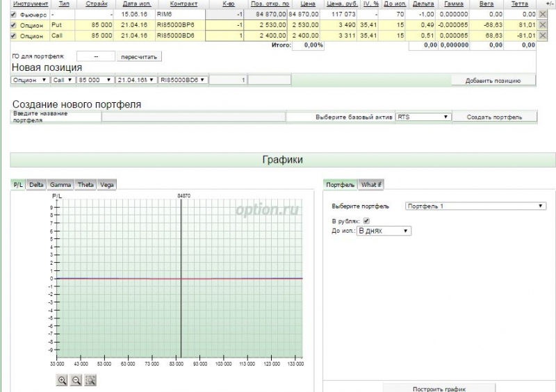Disable the В рублях checkbox

[366, 220]
